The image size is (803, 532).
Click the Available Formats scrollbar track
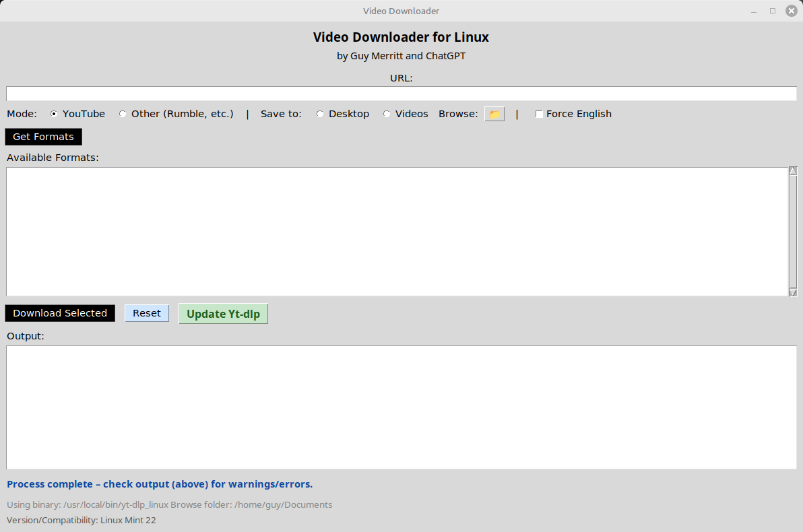[x=794, y=232]
